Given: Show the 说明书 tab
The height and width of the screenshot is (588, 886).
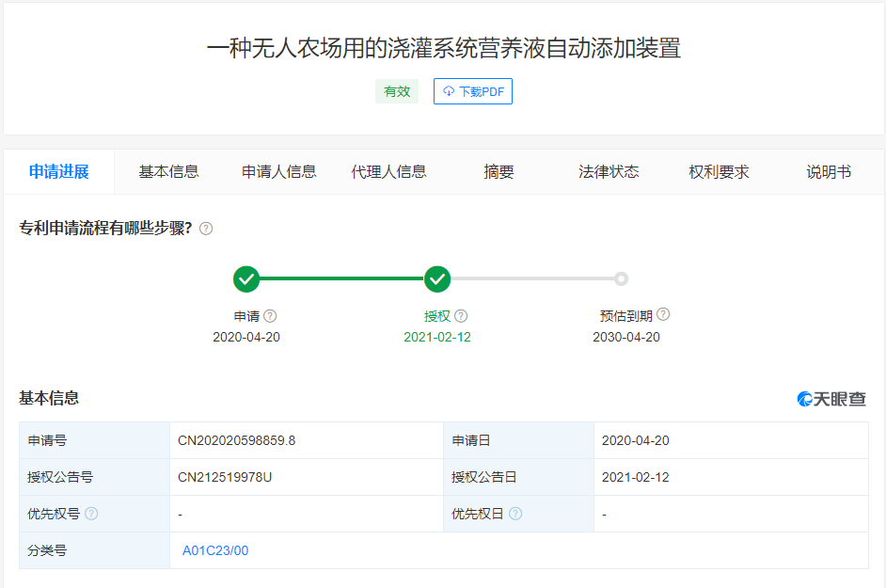Looking at the screenshot, I should [829, 171].
